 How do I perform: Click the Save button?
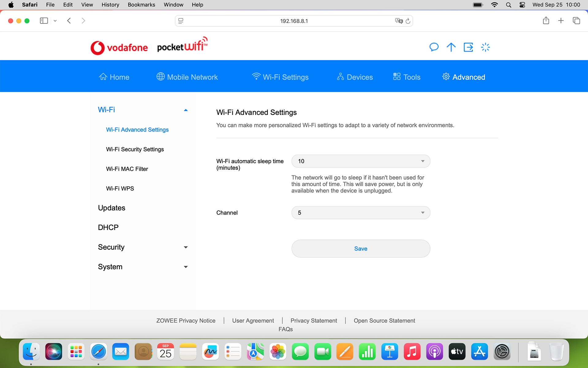point(360,249)
